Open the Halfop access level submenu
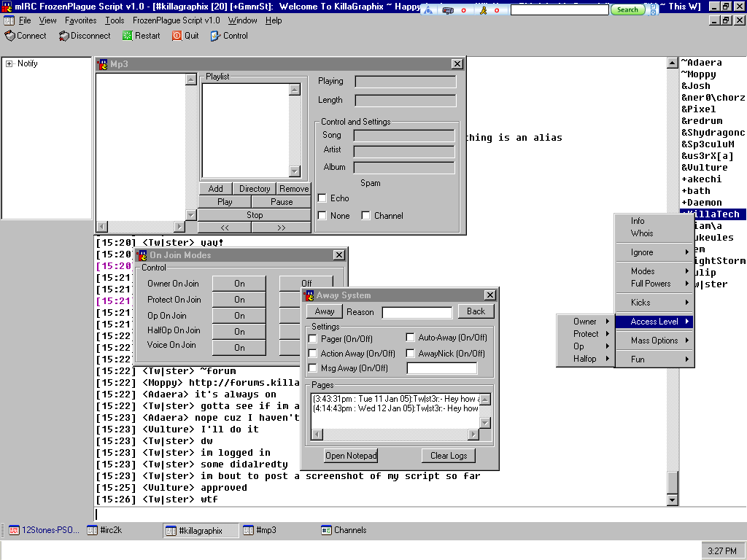Viewport: 747px width, 560px height. click(x=586, y=359)
